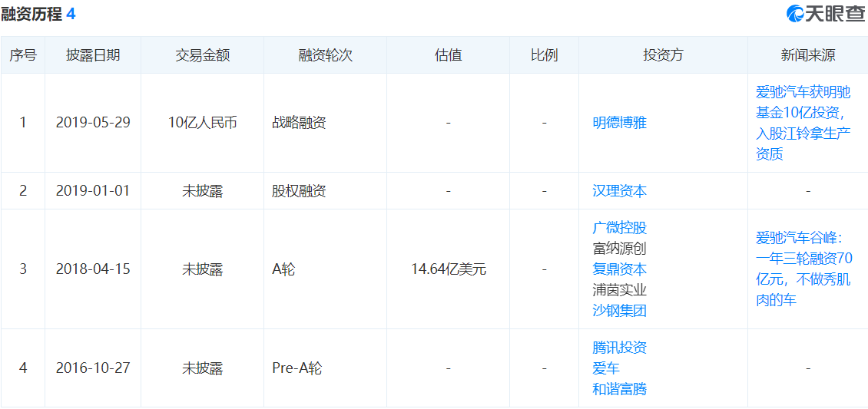Select 未披露 amount in the 2018-04-15 row
Screen dimensions: 868x409
[203, 269]
